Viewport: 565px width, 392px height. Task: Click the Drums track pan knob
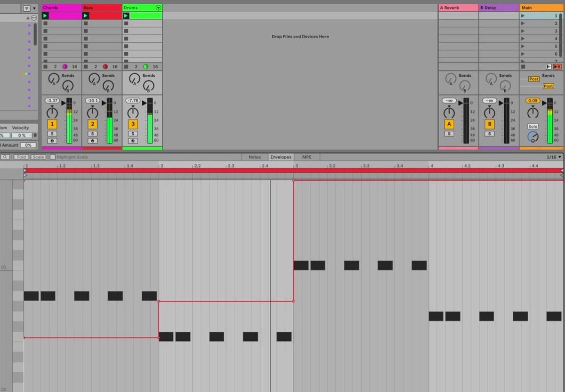[133, 112]
